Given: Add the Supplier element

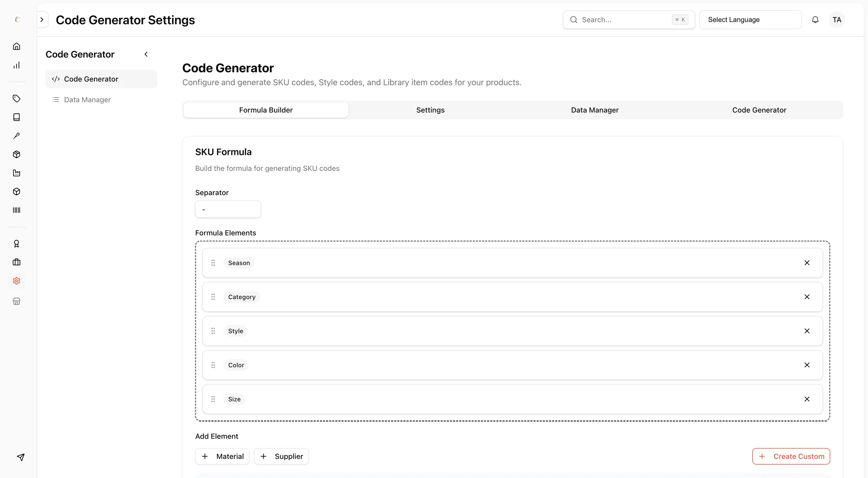Looking at the screenshot, I should tap(281, 456).
